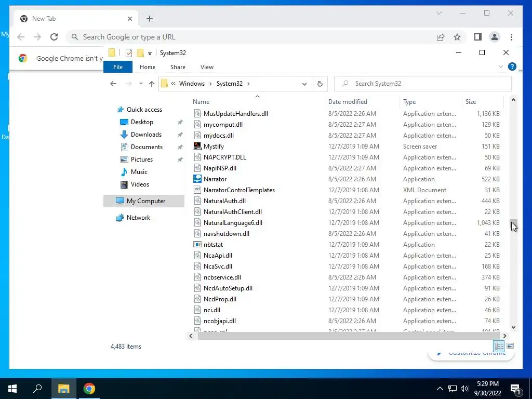The image size is (532, 399).
Task: Open File Explorer help
Action: tap(512, 66)
